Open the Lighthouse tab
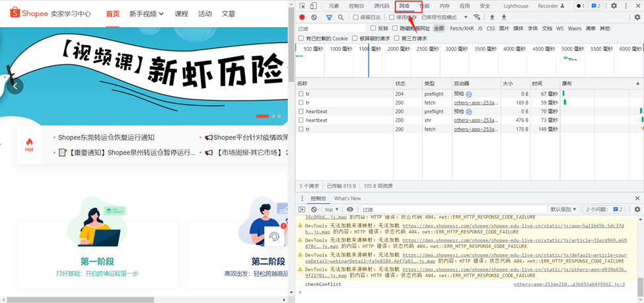 pyautogui.click(x=516, y=6)
